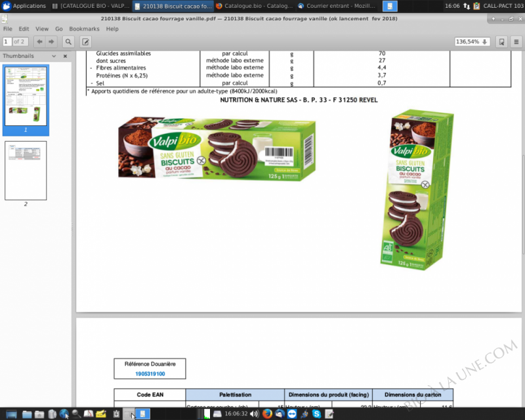The image size is (525, 420).
Task: Click the document vertical scrollbar
Action: (x=523, y=204)
